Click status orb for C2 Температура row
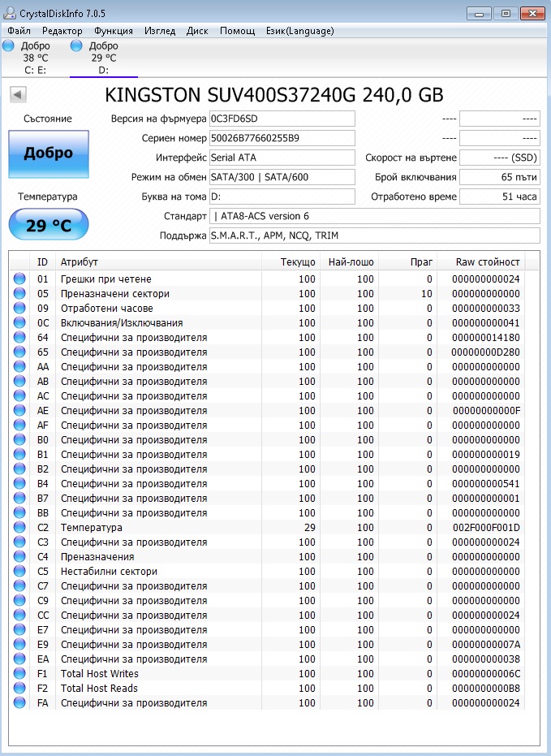Screen dimensions: 551x756 (19, 527)
